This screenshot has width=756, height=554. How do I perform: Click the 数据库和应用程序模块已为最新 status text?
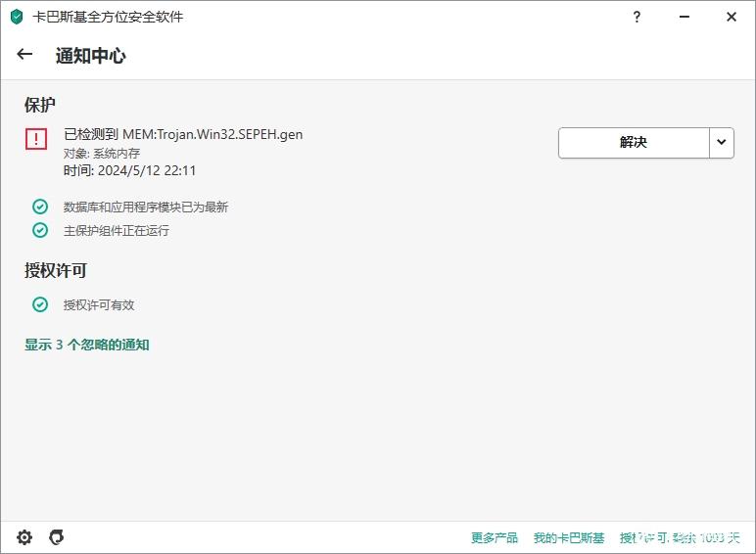(x=146, y=208)
